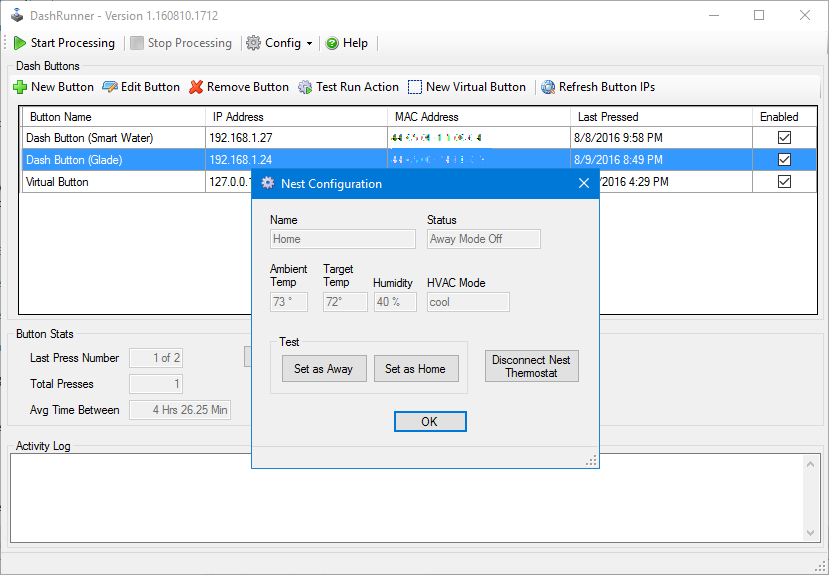Click the New Button plus icon

point(20,87)
